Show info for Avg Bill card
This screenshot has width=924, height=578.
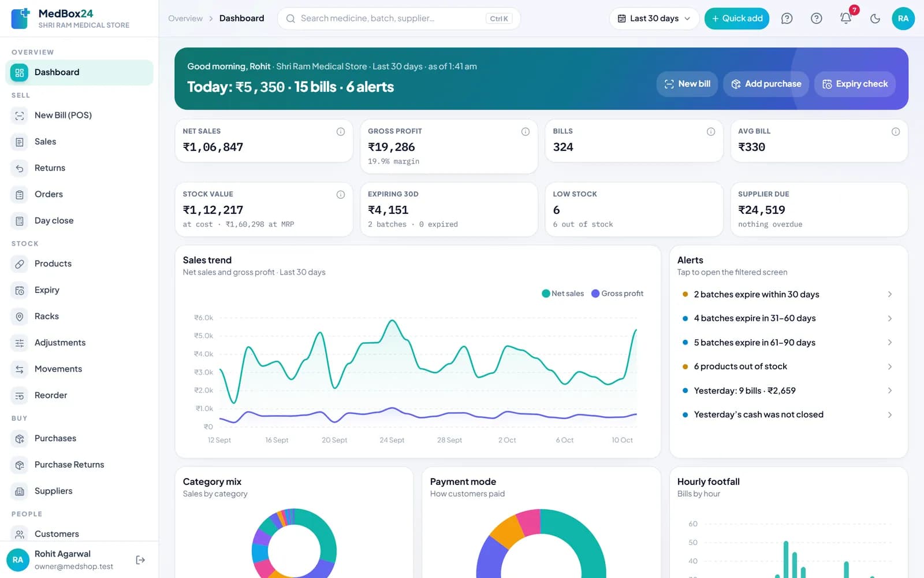pyautogui.click(x=896, y=132)
